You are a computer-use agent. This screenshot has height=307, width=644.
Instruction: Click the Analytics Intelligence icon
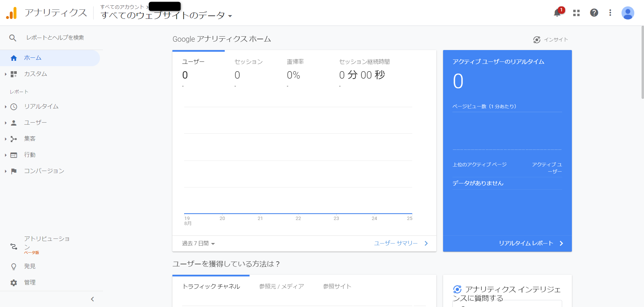457,289
